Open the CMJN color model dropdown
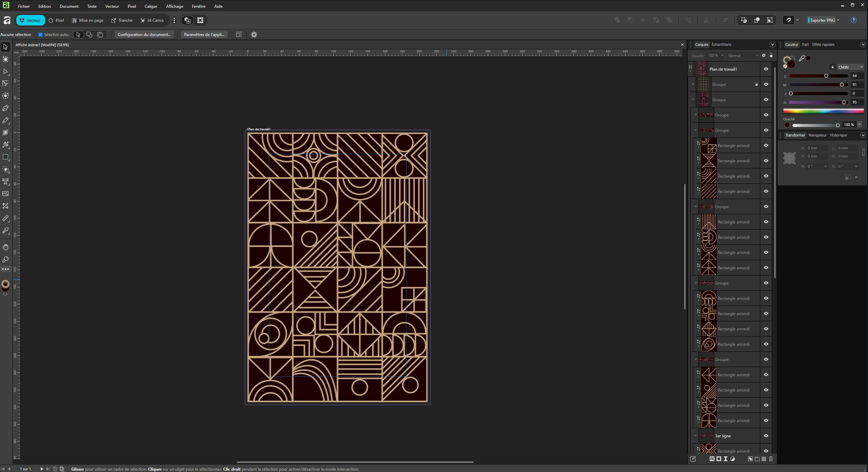This screenshot has height=472, width=868. [850, 67]
